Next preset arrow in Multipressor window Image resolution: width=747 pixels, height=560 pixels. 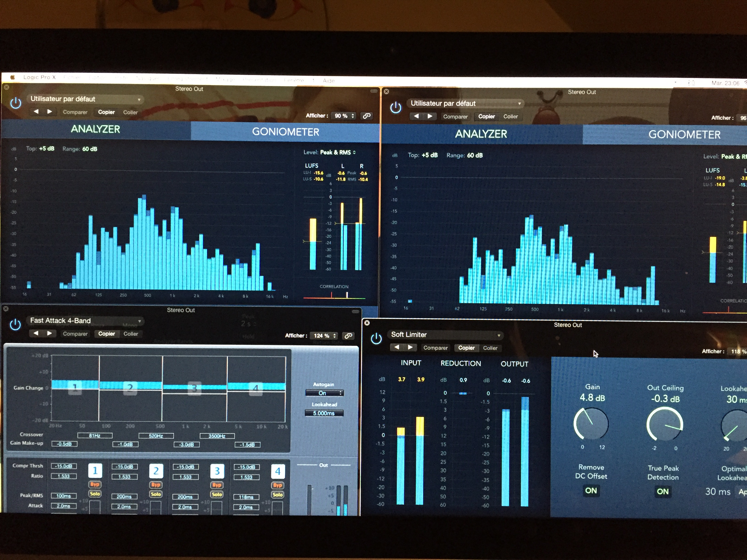[50, 333]
